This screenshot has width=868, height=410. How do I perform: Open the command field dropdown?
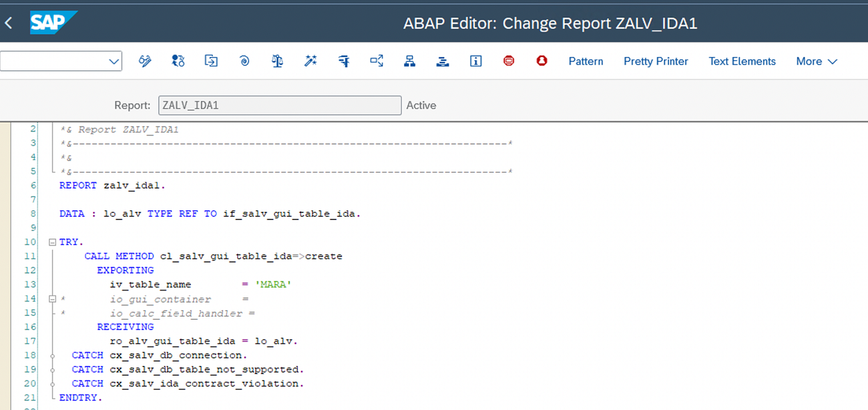tap(114, 61)
